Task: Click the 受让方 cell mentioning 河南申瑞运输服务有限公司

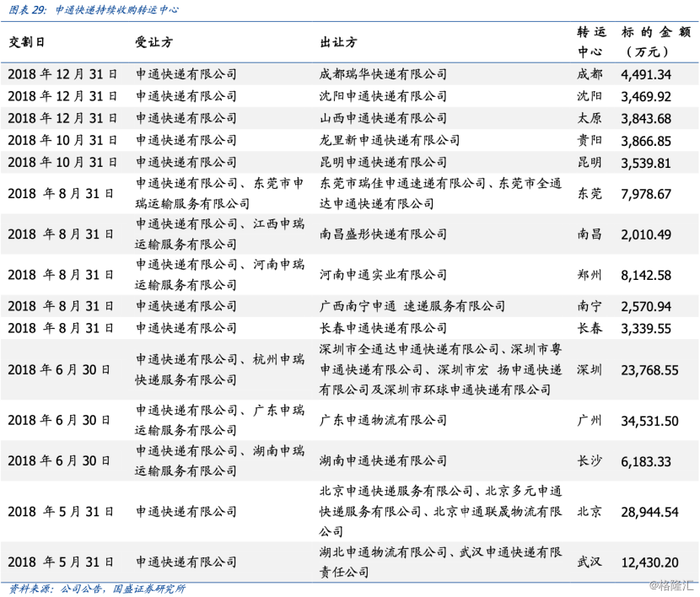Action: [219, 275]
